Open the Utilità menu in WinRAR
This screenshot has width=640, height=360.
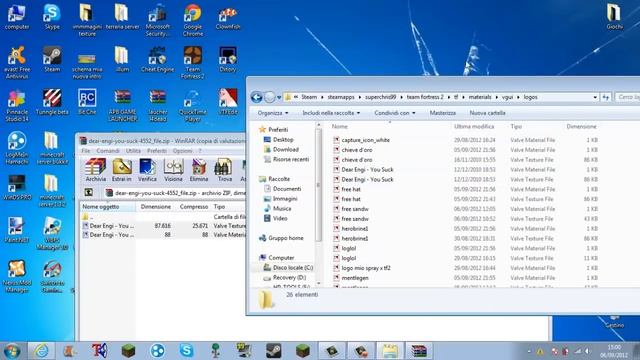point(133,151)
